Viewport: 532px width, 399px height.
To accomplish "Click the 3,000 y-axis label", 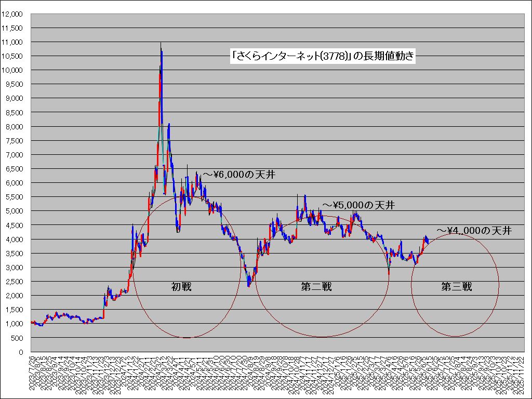I will pyautogui.click(x=14, y=268).
